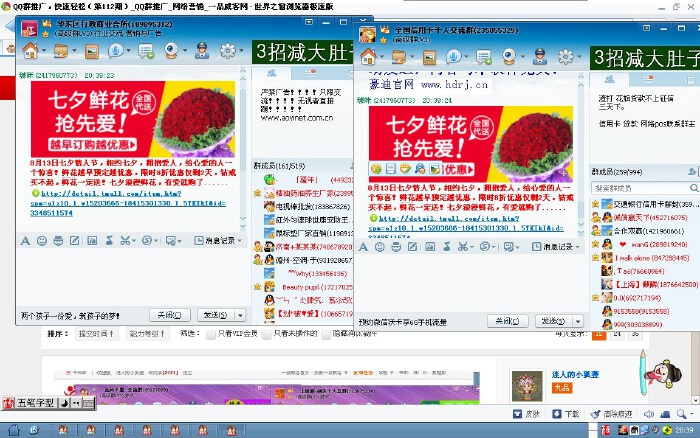Screen dimensions: 700x438
Task: Open home icon in left chat window toolbar
Action: [30, 50]
